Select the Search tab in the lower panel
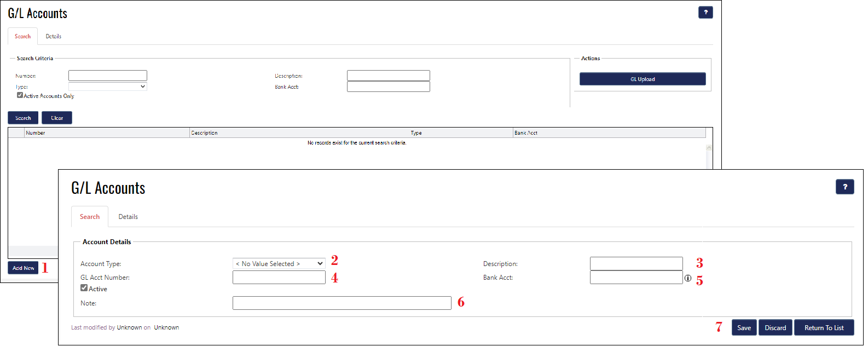Viewport: 868px width, 352px height. pos(90,217)
